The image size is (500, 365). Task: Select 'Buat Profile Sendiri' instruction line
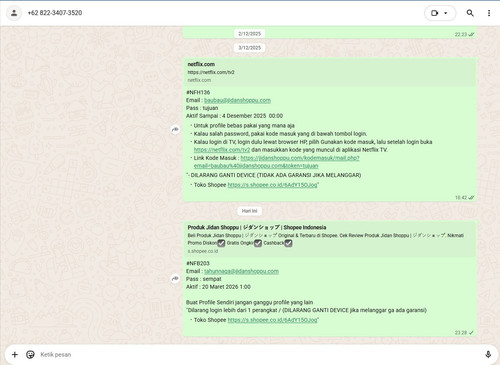coord(249,302)
